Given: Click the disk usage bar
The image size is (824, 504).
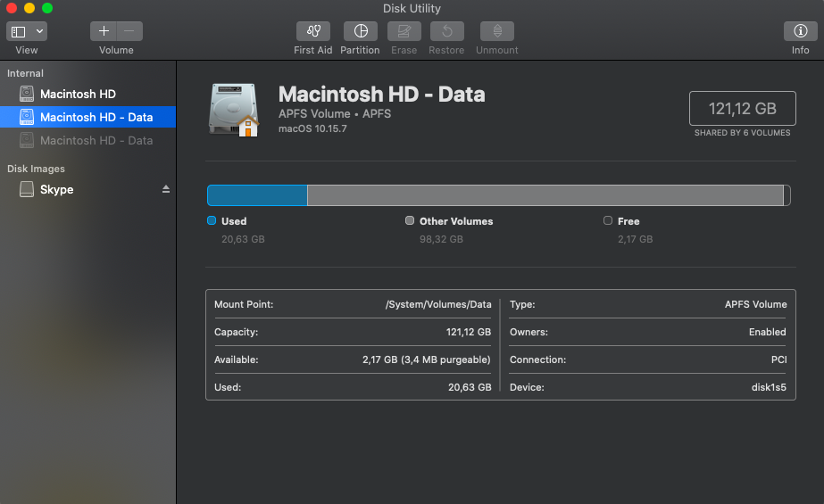Looking at the screenshot, I should (498, 195).
